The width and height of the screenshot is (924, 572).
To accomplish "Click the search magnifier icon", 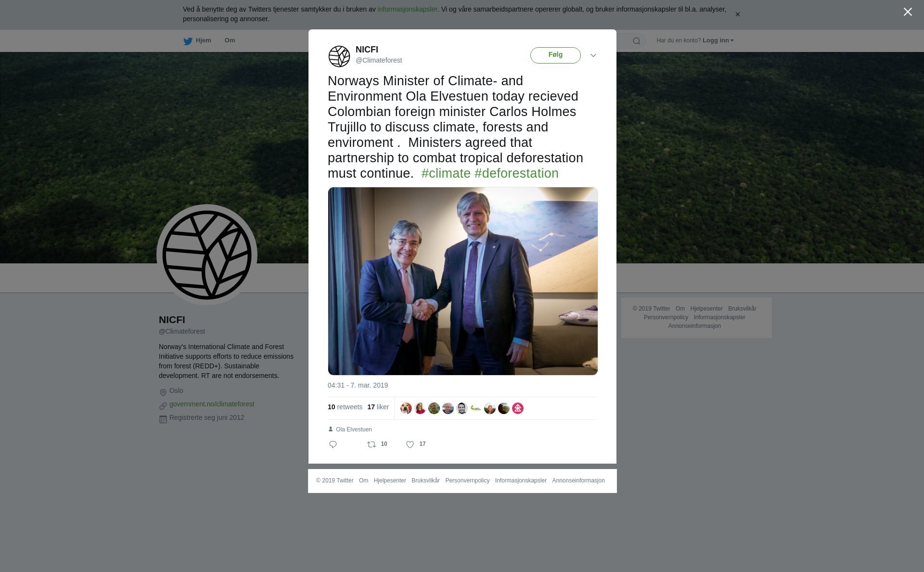I will [636, 41].
